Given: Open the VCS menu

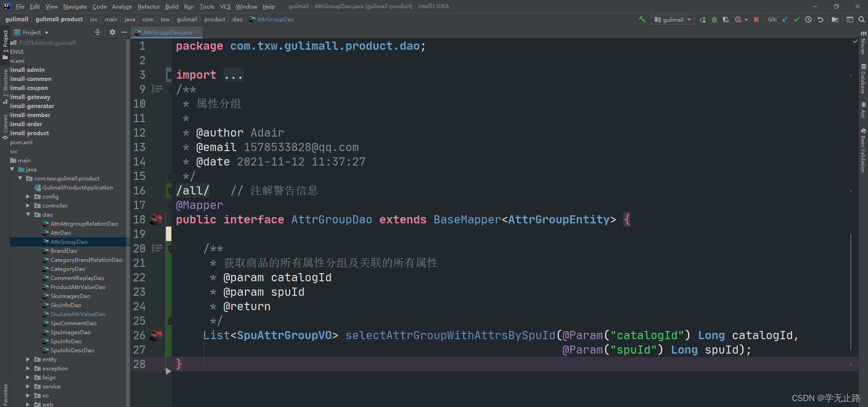Looking at the screenshot, I should click(x=225, y=6).
